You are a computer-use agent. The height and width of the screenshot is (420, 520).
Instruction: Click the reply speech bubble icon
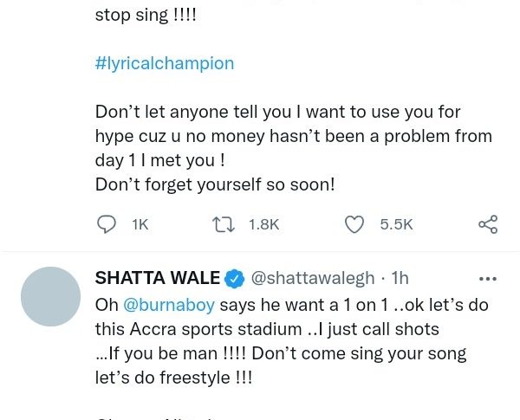point(107,224)
